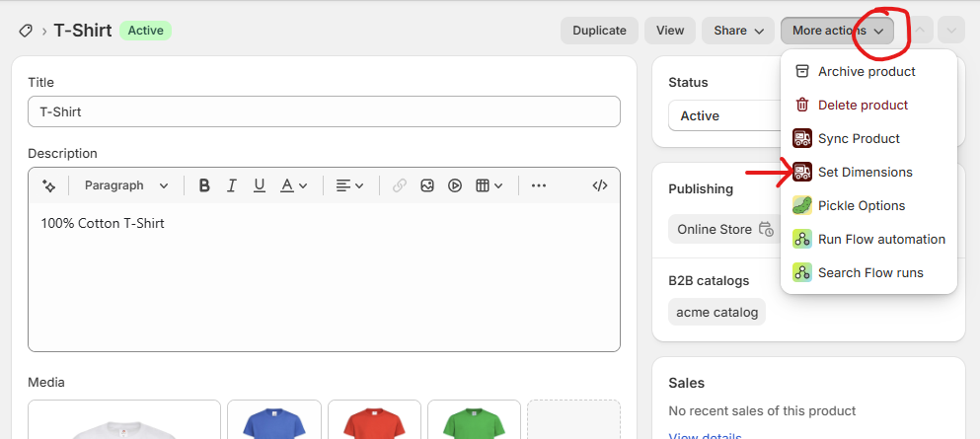
Task: Go to previous product arrow
Action: (x=920, y=31)
